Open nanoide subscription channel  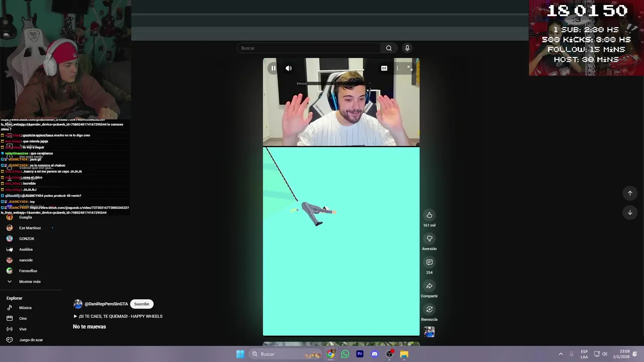point(26,260)
